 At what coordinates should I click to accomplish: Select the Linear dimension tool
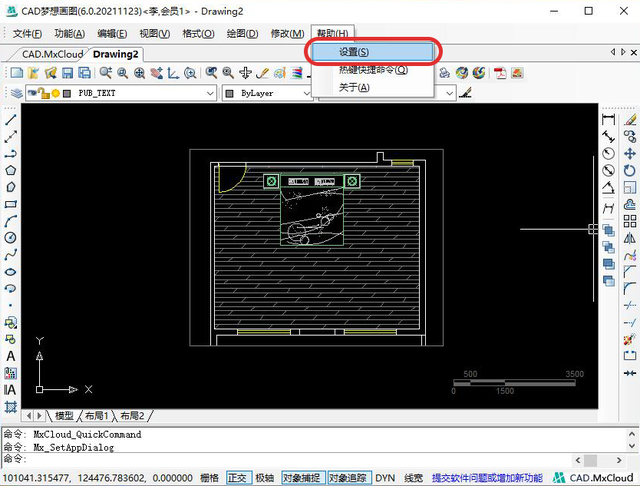pyautogui.click(x=608, y=120)
